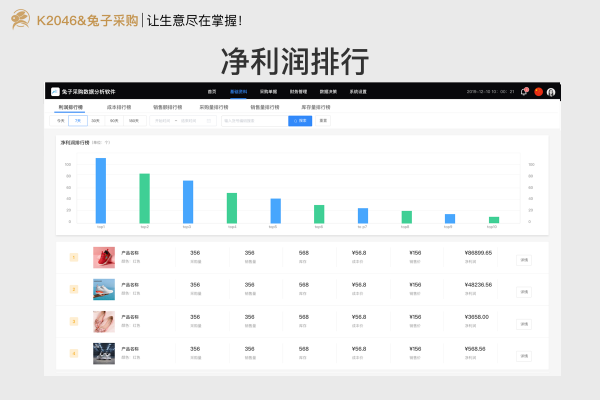The height and width of the screenshot is (400, 600).
Task: Click the tallest blue top1 bar
Action: point(101,190)
